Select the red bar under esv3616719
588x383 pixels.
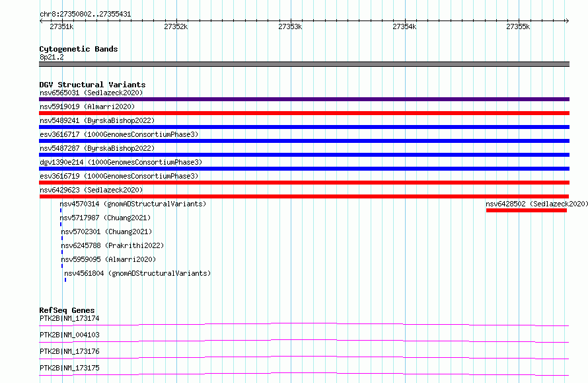304,183
